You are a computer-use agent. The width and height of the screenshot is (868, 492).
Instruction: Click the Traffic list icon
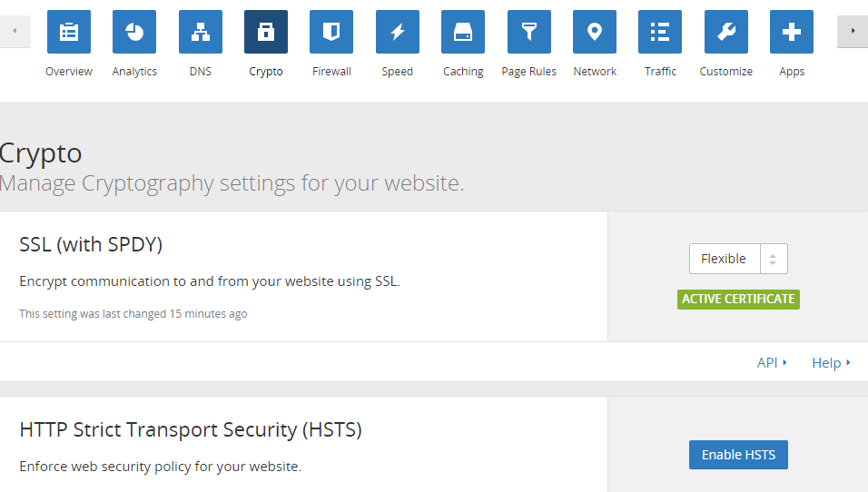coord(660,33)
